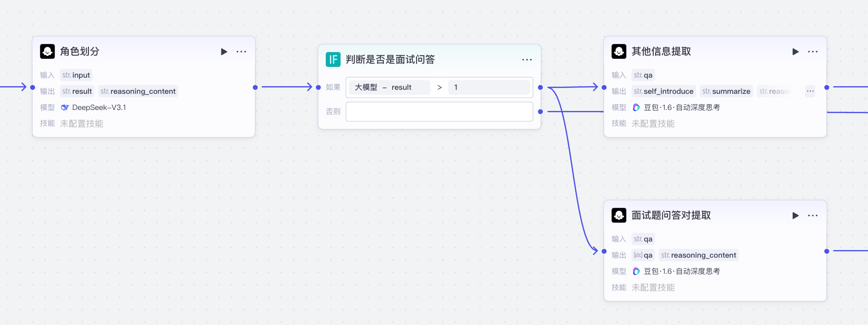The width and height of the screenshot is (868, 325).
Task: Open more options for 其他信息提取 node
Action: [813, 52]
